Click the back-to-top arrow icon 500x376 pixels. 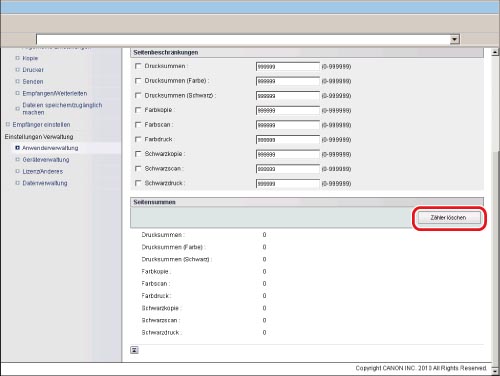tap(134, 350)
